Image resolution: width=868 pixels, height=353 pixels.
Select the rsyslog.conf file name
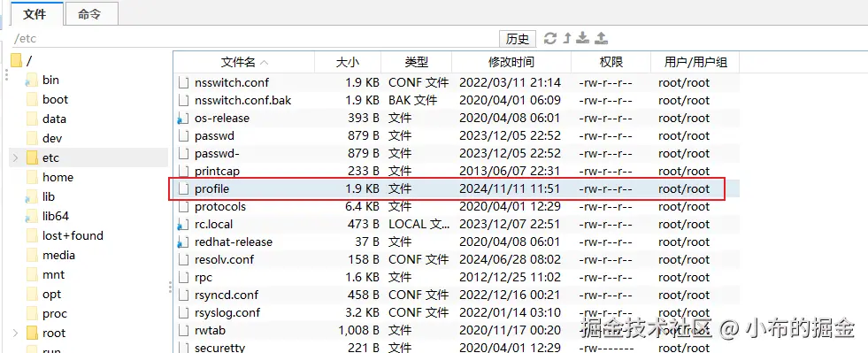click(x=227, y=312)
